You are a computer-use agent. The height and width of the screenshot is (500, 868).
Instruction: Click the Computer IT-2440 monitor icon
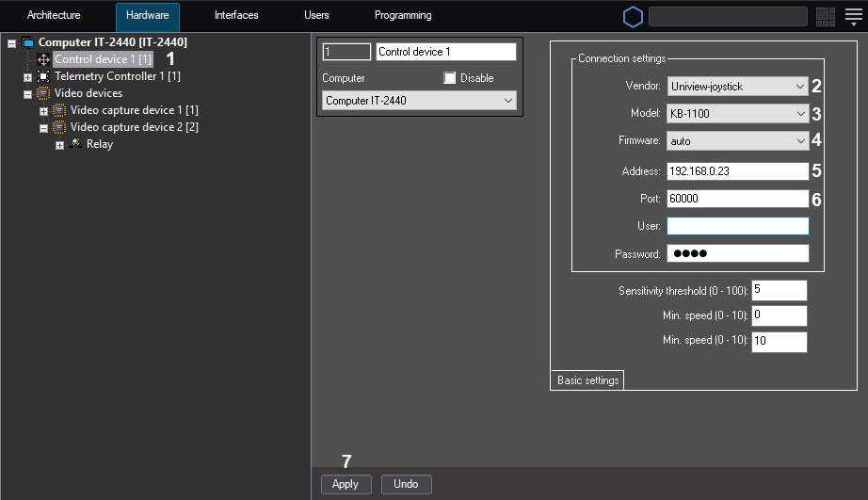point(27,42)
